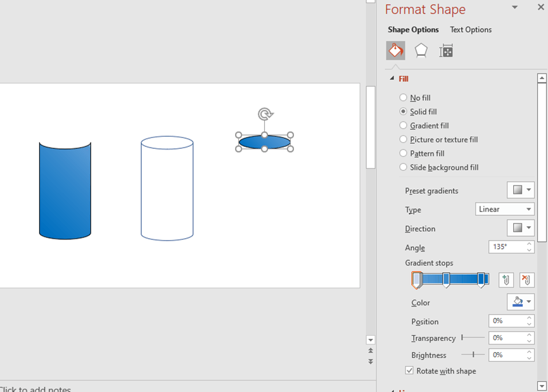Select Picture or texture fill option
The width and height of the screenshot is (548, 392).
pos(438,140)
